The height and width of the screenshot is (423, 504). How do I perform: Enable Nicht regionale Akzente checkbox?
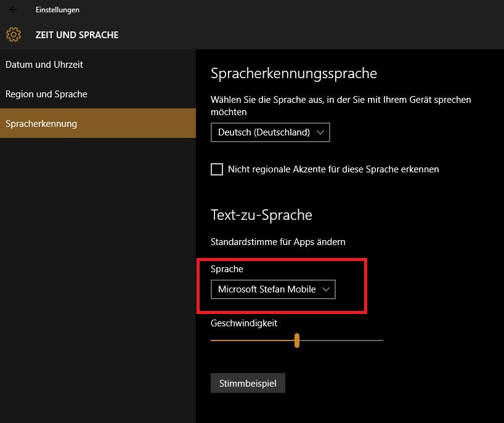[x=217, y=169]
